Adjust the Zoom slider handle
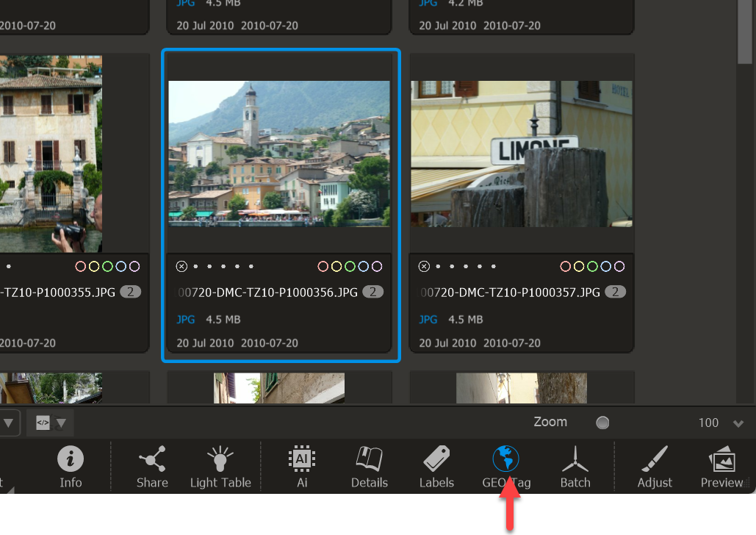 click(x=602, y=423)
